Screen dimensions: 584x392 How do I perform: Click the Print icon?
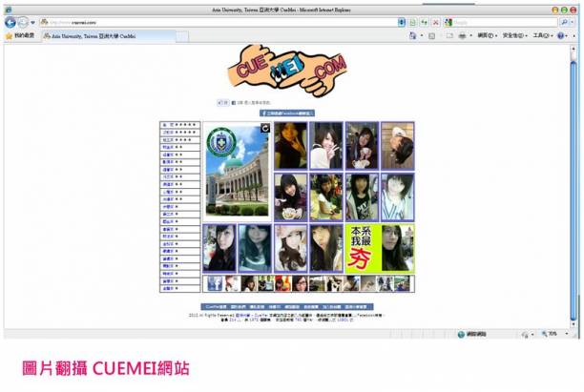[462, 35]
